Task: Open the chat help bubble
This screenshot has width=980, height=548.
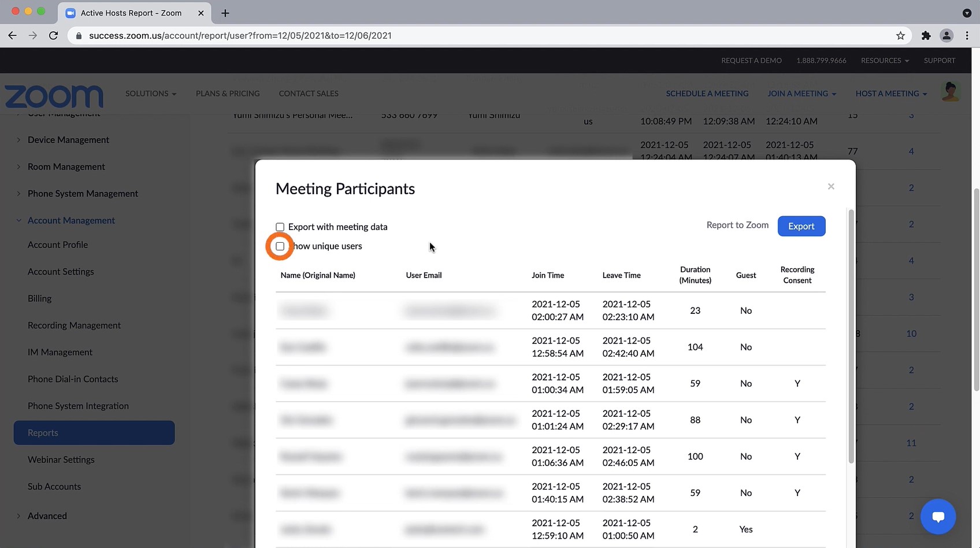Action: pos(938,516)
